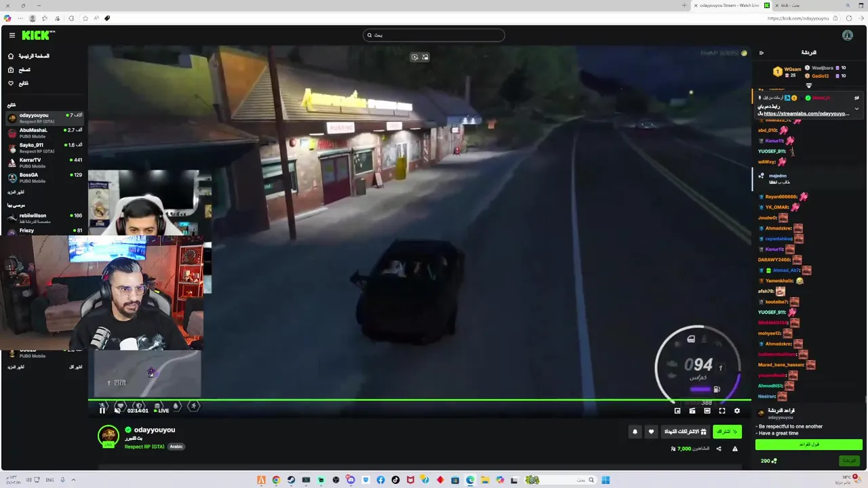Viewport: 868px width, 488px height.
Task: Enter fullscreen mode
Action: tap(722, 411)
